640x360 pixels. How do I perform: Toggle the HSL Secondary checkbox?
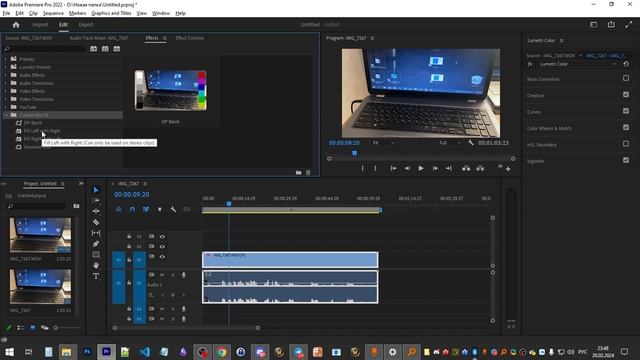click(626, 144)
